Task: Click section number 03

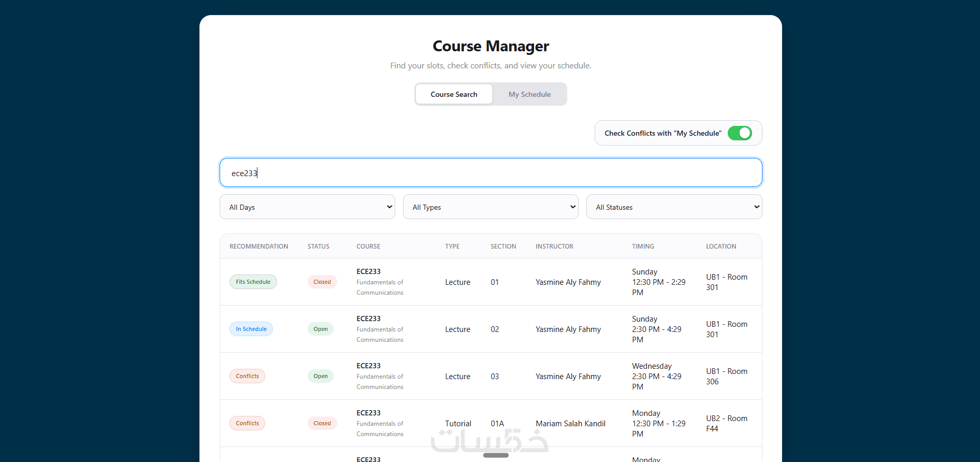Action: click(495, 377)
